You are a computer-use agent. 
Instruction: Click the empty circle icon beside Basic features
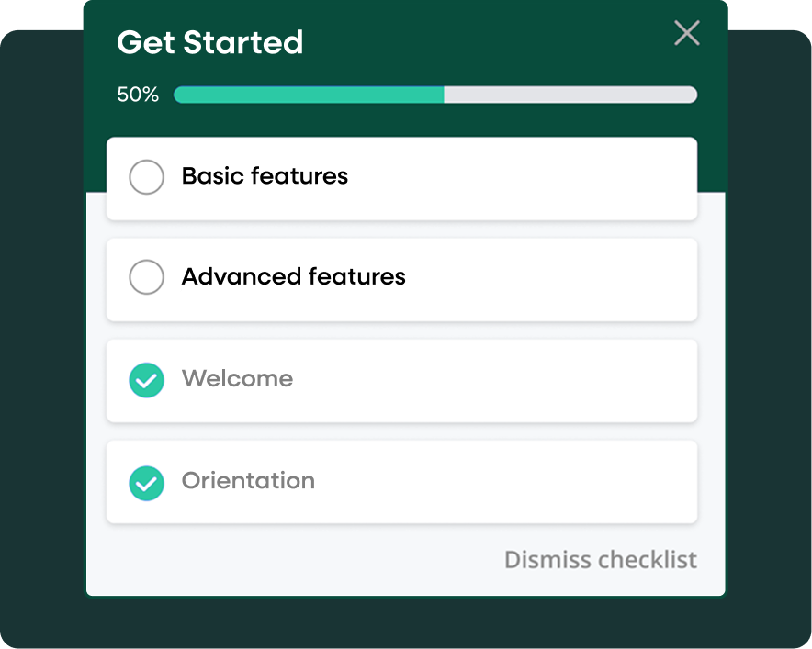146,177
